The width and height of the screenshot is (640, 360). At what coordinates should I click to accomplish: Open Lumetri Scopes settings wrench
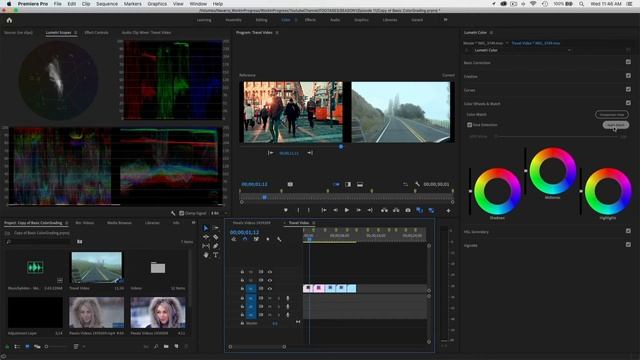[173, 213]
